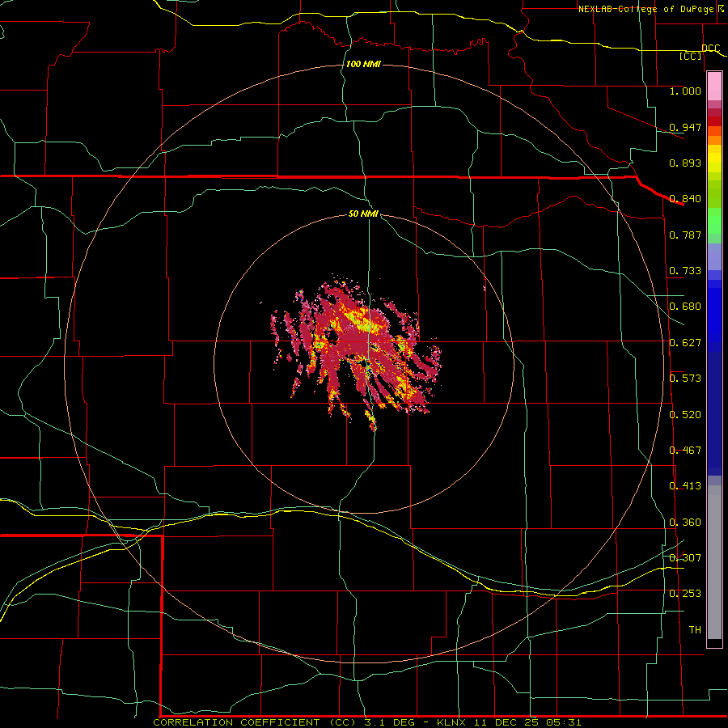Click the 0.573 scale value
Image resolution: width=728 pixels, height=728 pixels.
point(685,379)
